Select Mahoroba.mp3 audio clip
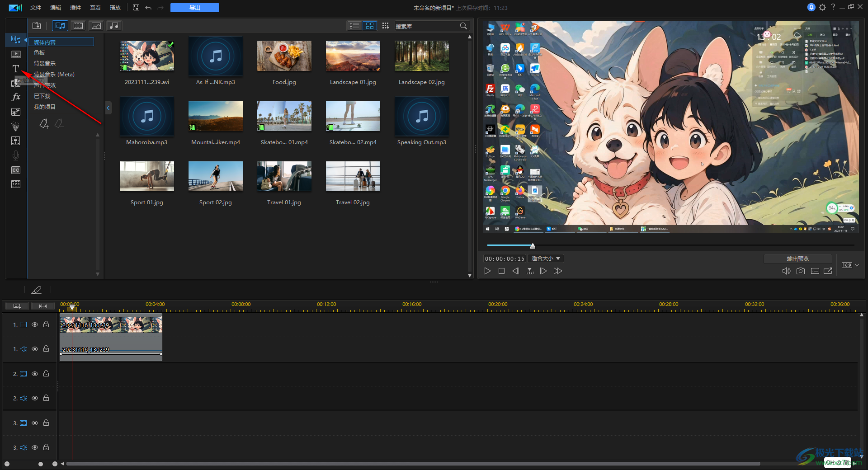Screen dimensions: 868x470 147,116
